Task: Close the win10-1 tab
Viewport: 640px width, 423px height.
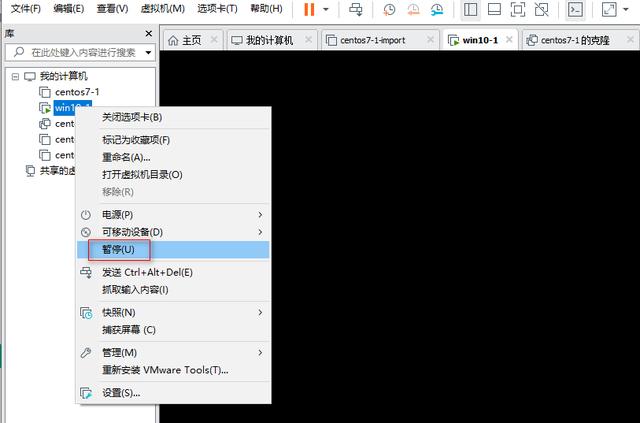Action: (x=509, y=40)
